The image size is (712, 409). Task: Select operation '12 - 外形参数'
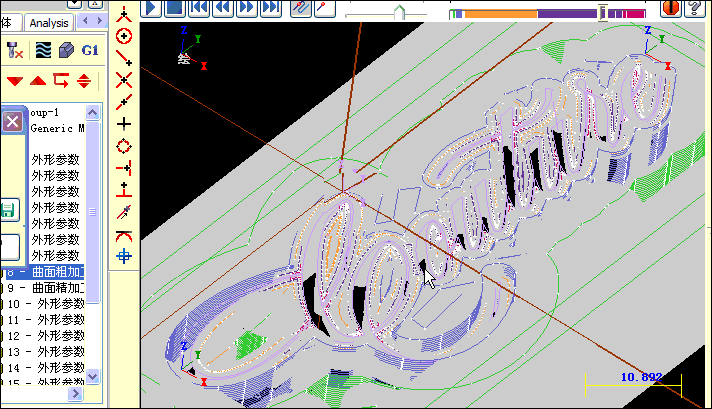[x=45, y=336]
